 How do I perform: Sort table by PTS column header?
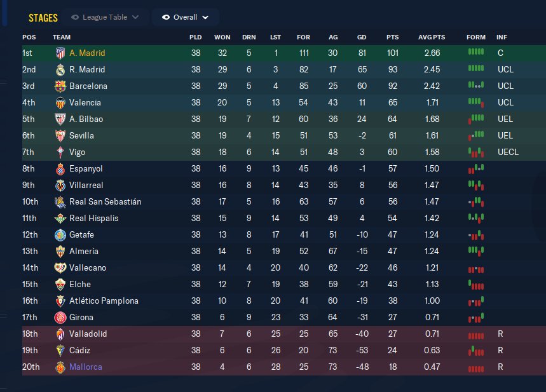(x=393, y=37)
